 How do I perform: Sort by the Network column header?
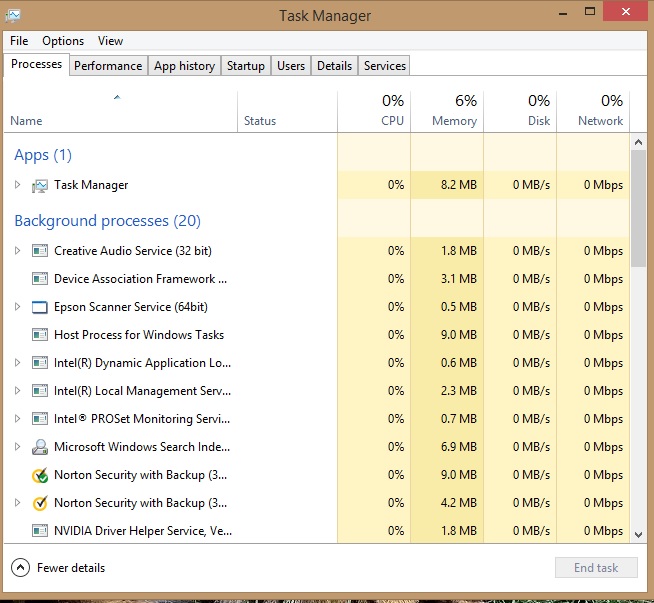tap(593, 112)
